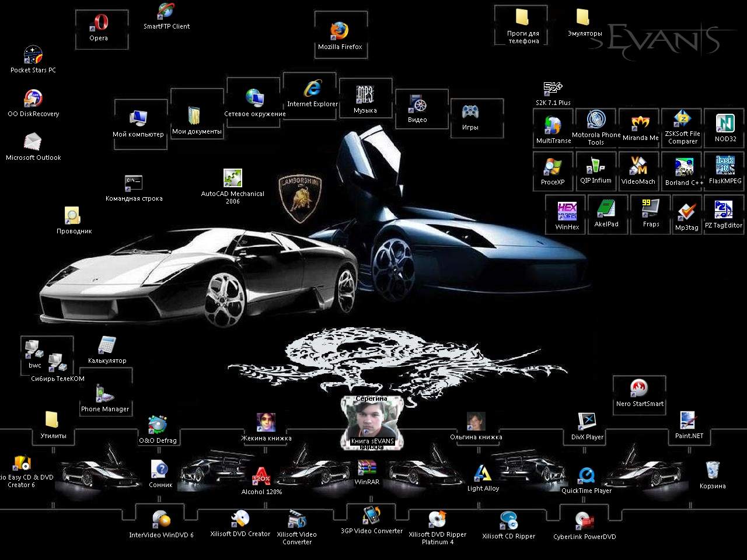Launch S2K 7.1 Plus icon
Image resolution: width=747 pixels, height=560 pixels.
pyautogui.click(x=553, y=89)
